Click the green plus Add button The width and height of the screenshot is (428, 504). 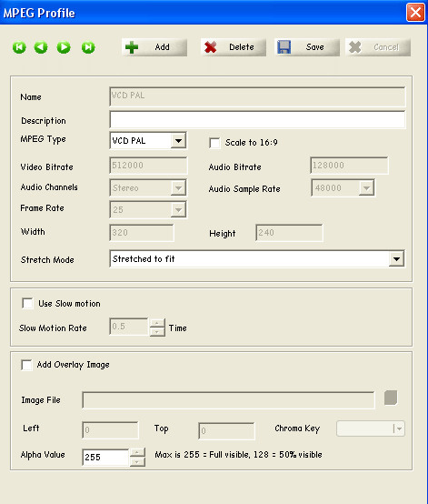[154, 47]
